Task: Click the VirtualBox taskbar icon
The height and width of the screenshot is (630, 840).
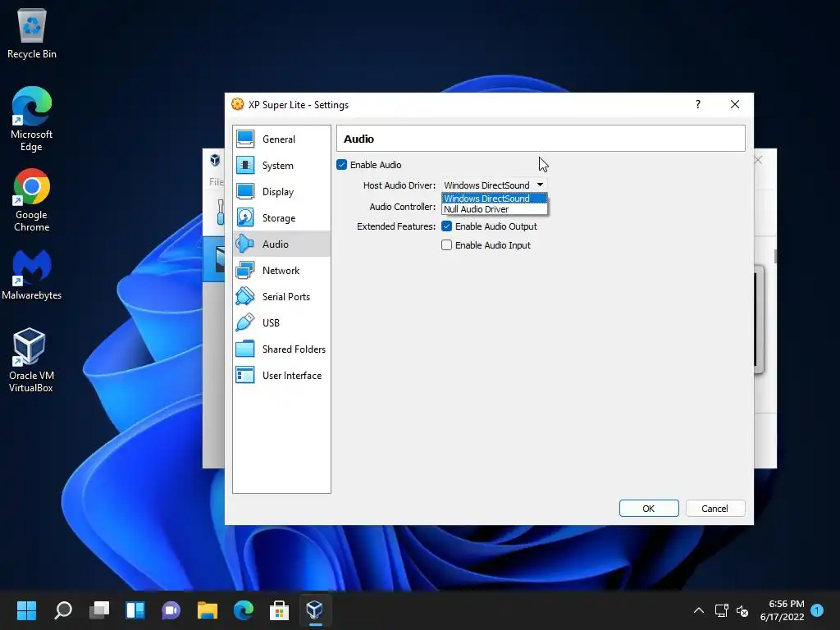Action: click(315, 610)
